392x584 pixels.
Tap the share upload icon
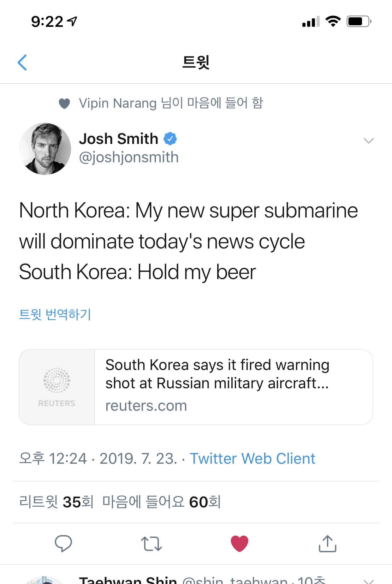(x=327, y=543)
